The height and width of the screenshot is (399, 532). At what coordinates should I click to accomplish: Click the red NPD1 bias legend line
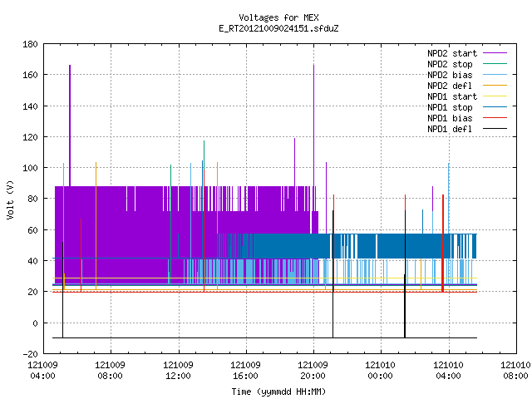pyautogui.click(x=495, y=118)
